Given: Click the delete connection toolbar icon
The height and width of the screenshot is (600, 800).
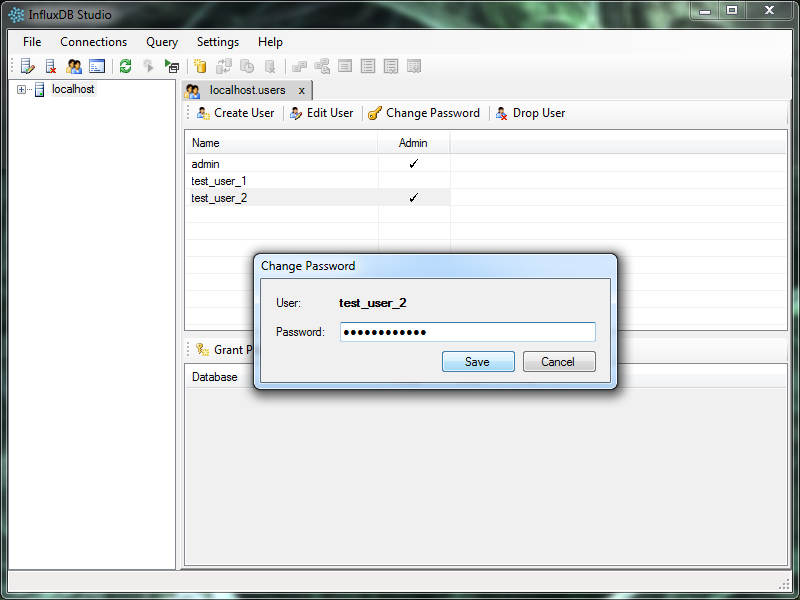Looking at the screenshot, I should [x=51, y=67].
